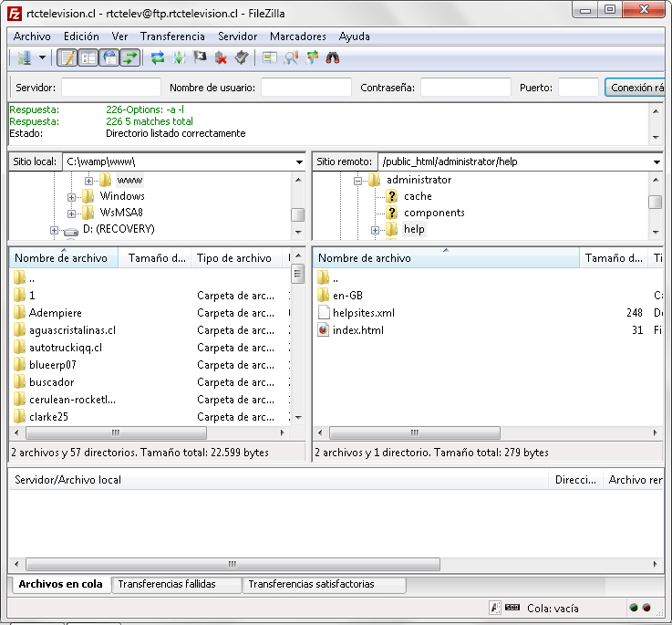Select the Adempiere local folder
Image resolution: width=672 pixels, height=625 pixels.
56,313
